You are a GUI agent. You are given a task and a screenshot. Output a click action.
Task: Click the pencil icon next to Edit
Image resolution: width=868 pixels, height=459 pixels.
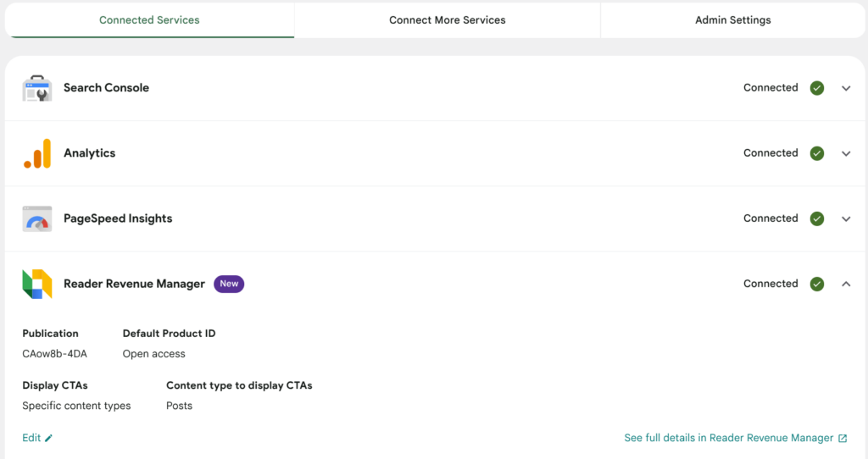48,438
